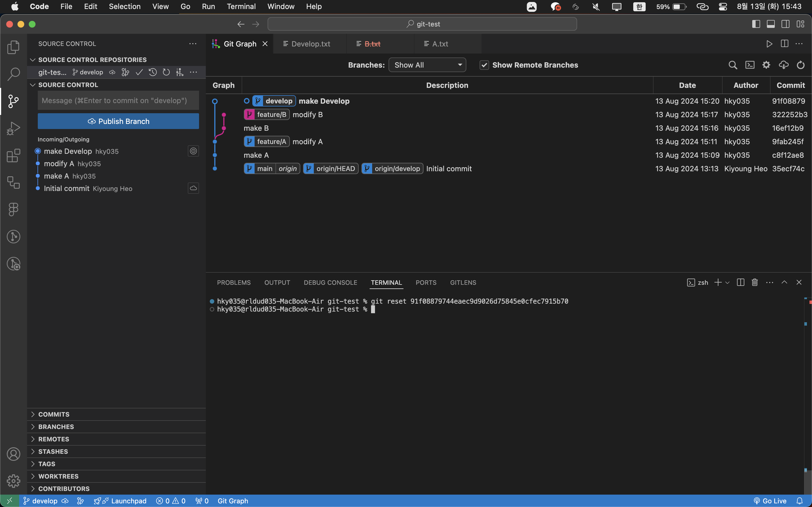
Task: Refresh the Git Graph view
Action: point(801,65)
